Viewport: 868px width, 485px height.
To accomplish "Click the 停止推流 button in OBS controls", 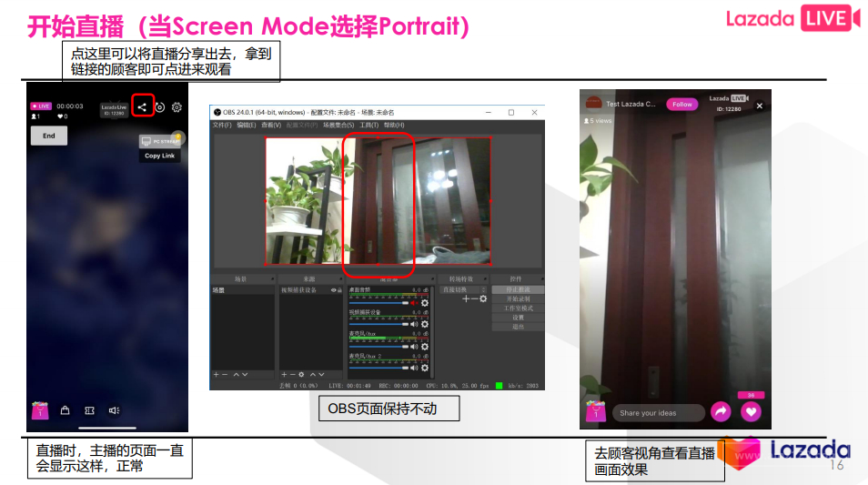I will (x=518, y=289).
